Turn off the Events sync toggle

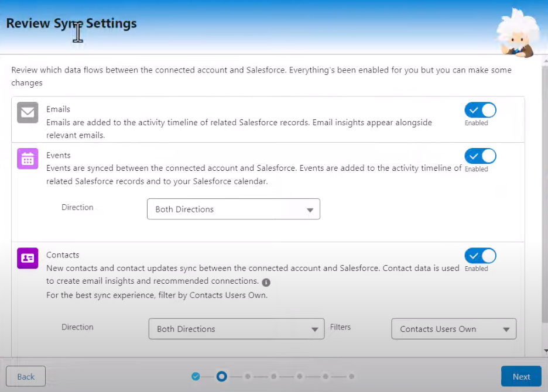(x=480, y=156)
